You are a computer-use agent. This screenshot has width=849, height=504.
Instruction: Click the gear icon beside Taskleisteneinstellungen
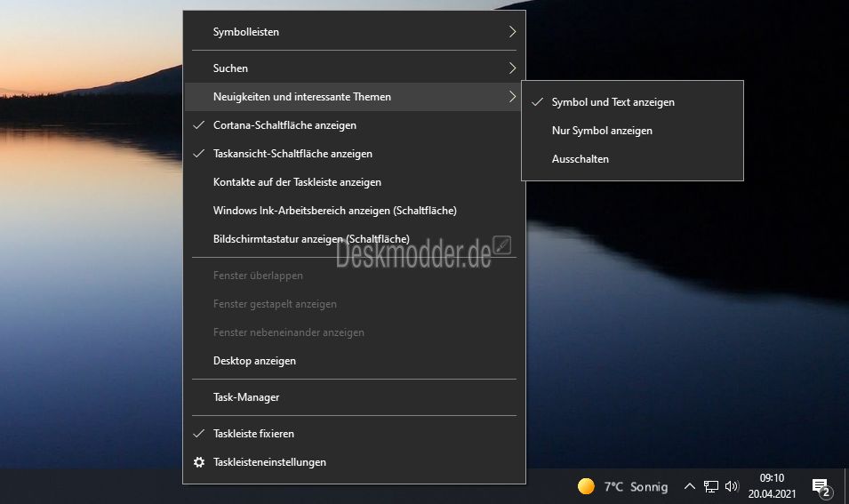point(199,462)
